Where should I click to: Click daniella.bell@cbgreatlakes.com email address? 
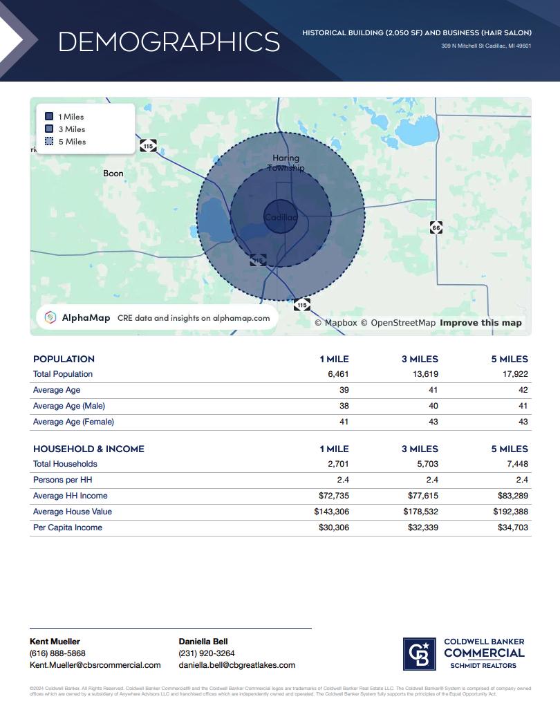click(237, 665)
